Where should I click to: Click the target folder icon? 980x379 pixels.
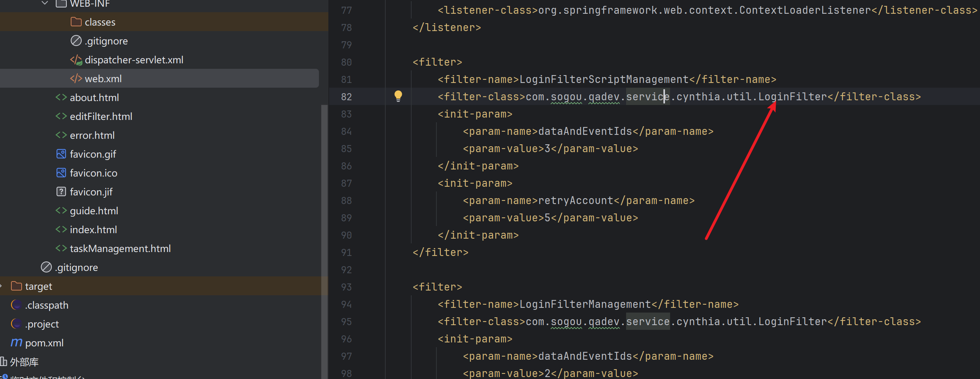16,286
